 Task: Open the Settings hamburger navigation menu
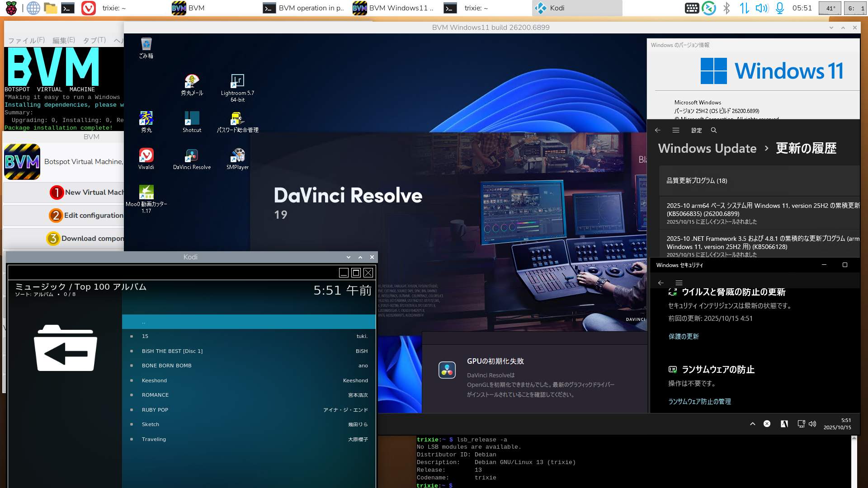(676, 130)
